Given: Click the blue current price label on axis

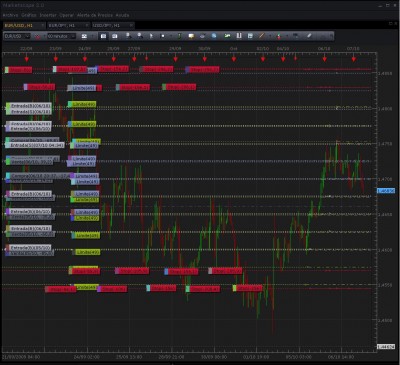Looking at the screenshot, I should click(x=386, y=191).
